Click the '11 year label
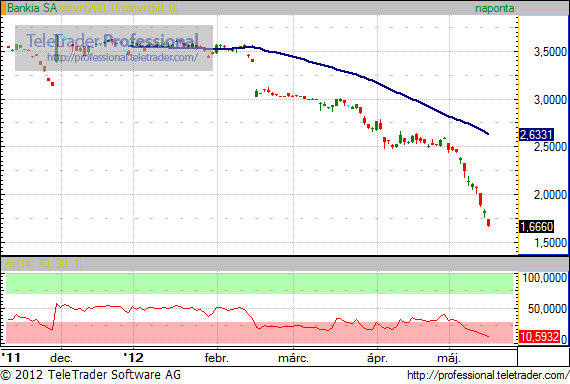Image resolution: width=570 pixels, height=384 pixels. (x=11, y=357)
